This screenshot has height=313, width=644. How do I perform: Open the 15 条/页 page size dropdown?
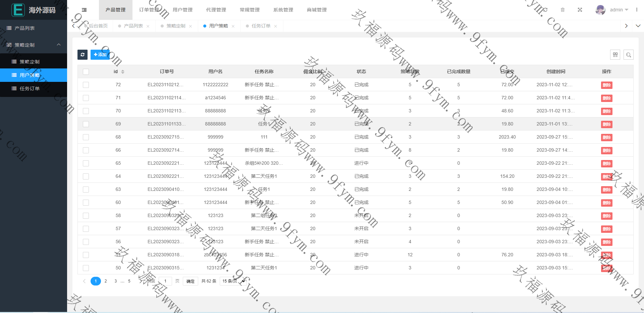tap(233, 281)
